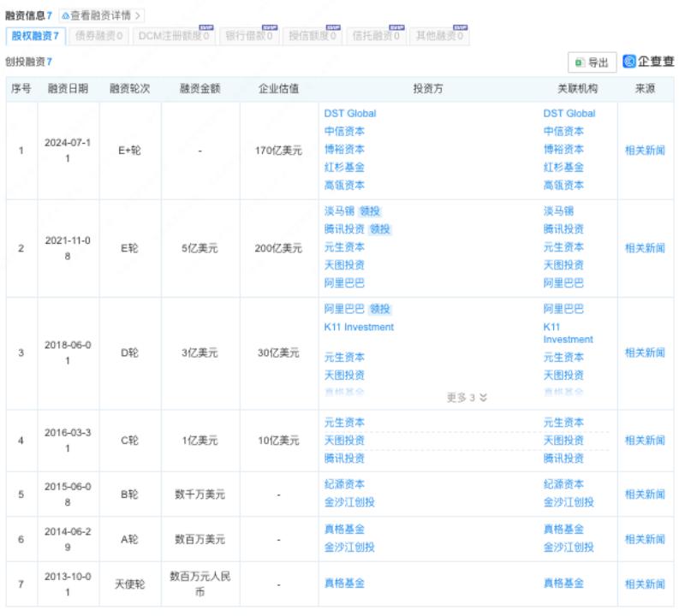Open 元生资本 investor in C轮 row
This screenshot has width=679, height=616.
[x=344, y=423]
